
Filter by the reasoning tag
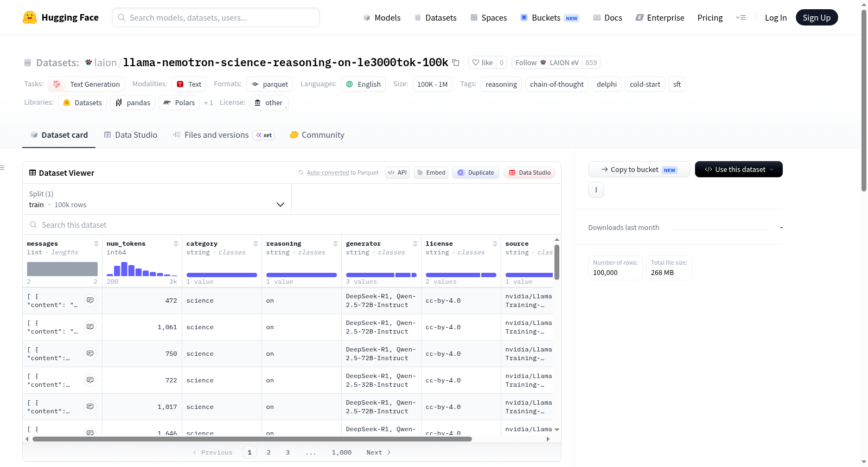(x=501, y=84)
